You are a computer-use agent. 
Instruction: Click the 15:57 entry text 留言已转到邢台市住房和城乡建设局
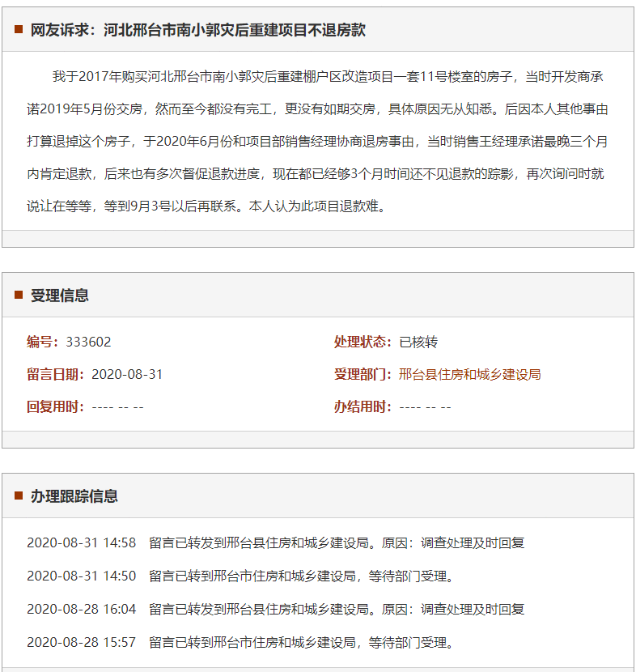pyautogui.click(x=252, y=642)
